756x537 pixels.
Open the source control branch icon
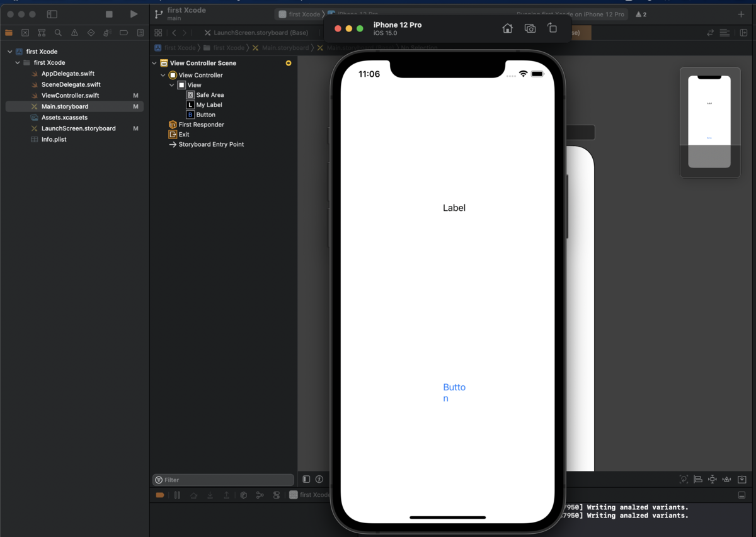click(x=159, y=14)
